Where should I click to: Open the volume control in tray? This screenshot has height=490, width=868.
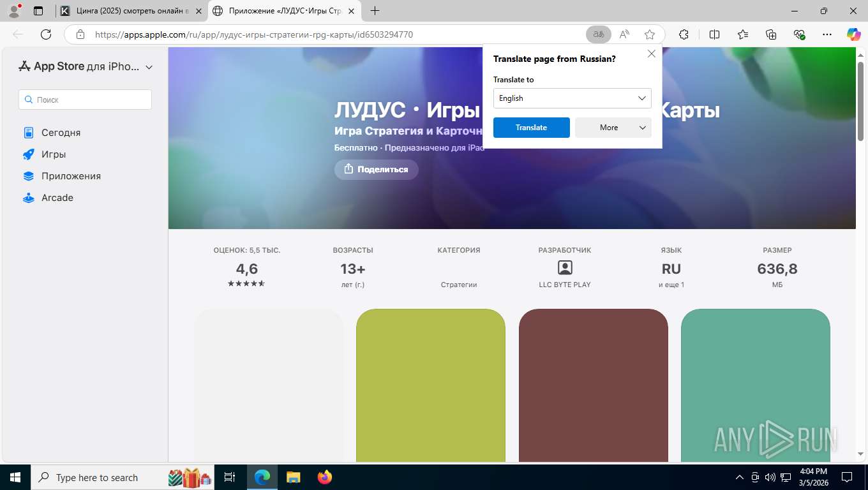(770, 477)
